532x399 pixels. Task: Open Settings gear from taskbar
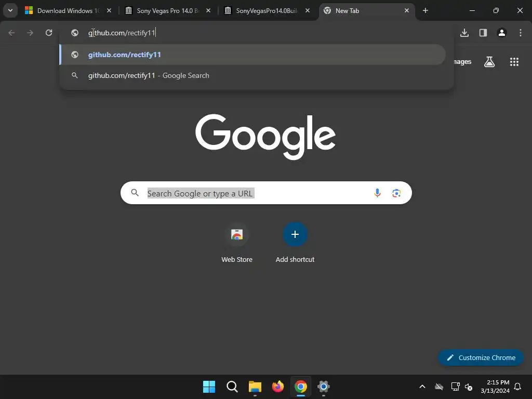pyautogui.click(x=323, y=387)
